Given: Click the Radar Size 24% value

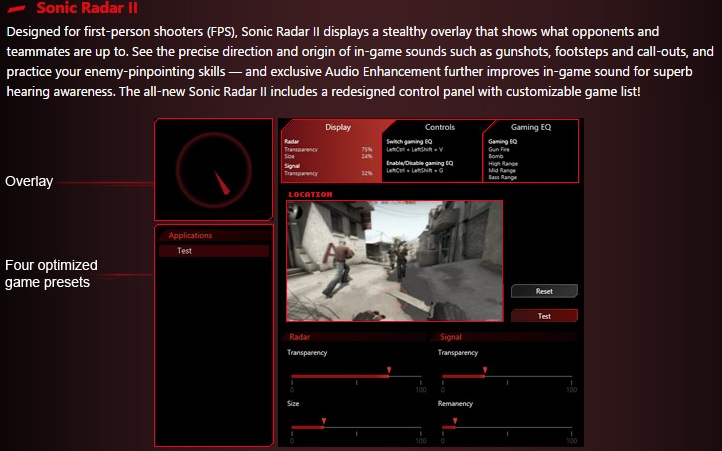Looking at the screenshot, I should click(x=367, y=156).
